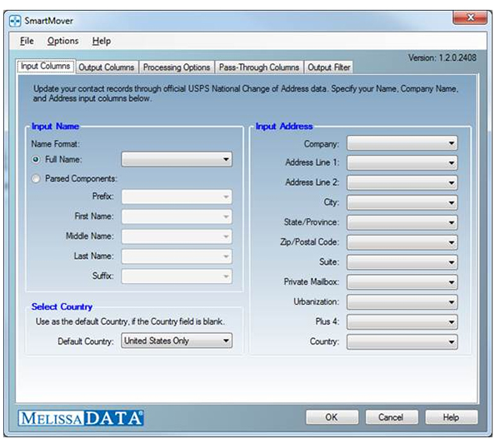Click the Input Address group heading
Screen dimensions: 500x448
pos(284,127)
